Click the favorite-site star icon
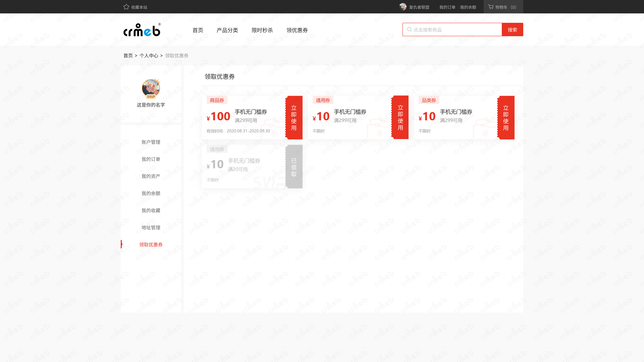The image size is (644, 362). click(126, 7)
